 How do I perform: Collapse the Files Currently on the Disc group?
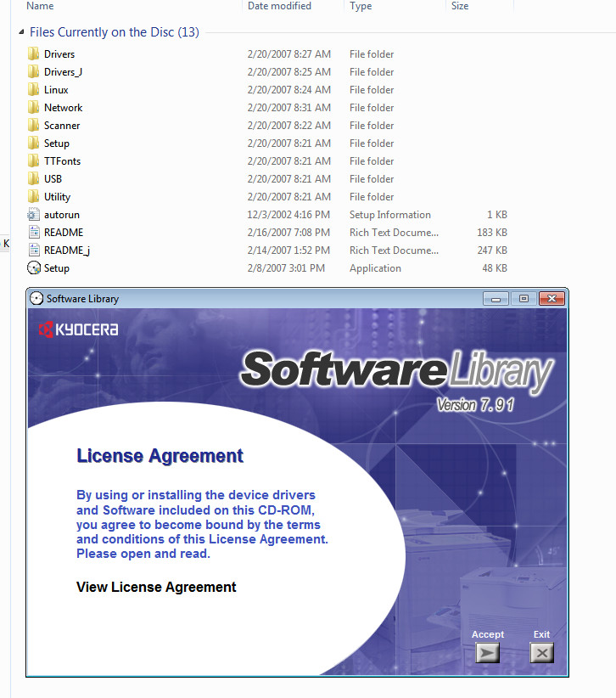[21, 32]
